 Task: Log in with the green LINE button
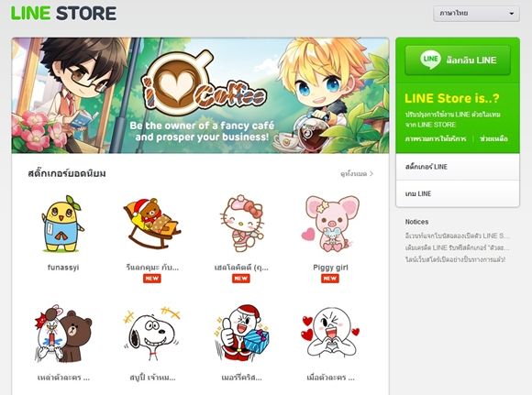[458, 60]
